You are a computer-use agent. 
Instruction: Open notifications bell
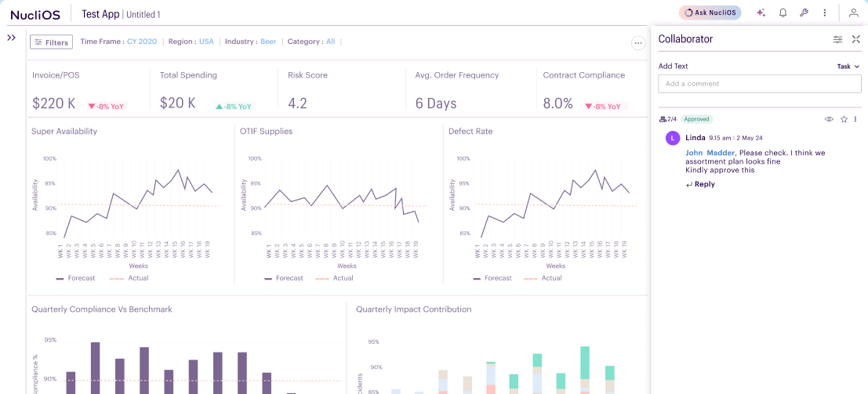(783, 13)
